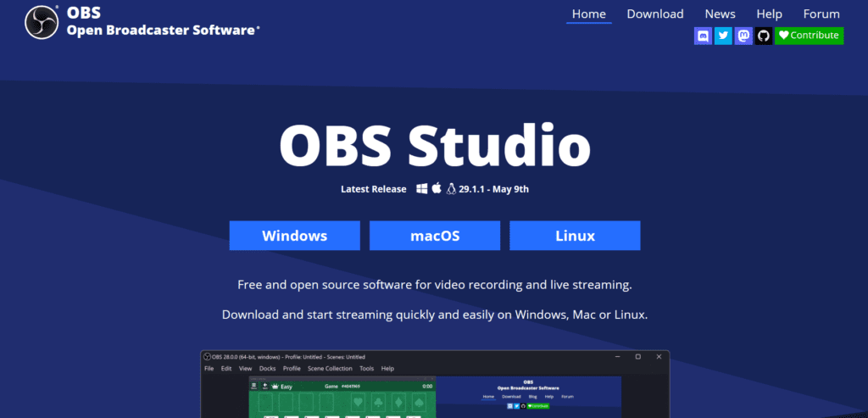
Task: Click the Linux penguin icon beside release version
Action: coord(451,189)
